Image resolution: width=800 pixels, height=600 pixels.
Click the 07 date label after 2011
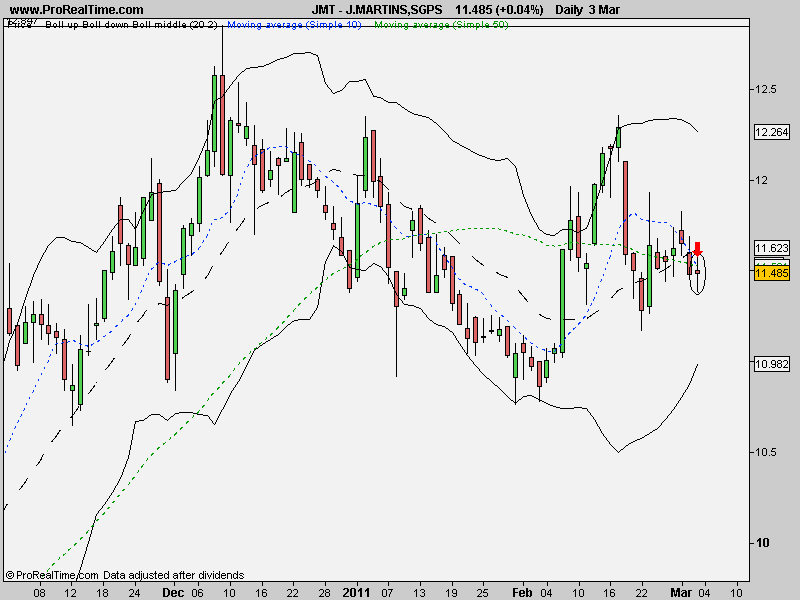point(387,593)
